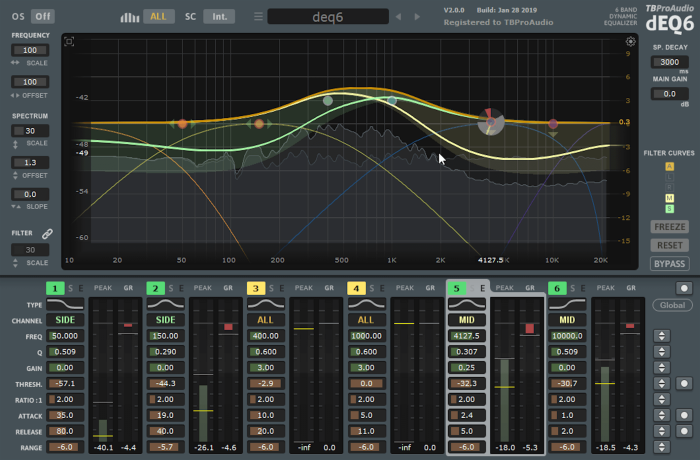Click band 1 node on the graph
The height and width of the screenshot is (460, 700).
(182, 124)
